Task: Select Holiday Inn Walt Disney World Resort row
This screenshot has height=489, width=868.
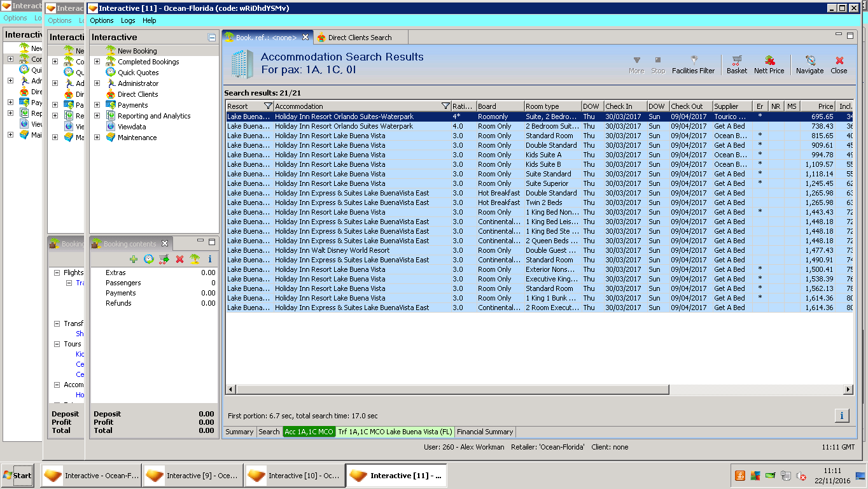Action: (540, 250)
